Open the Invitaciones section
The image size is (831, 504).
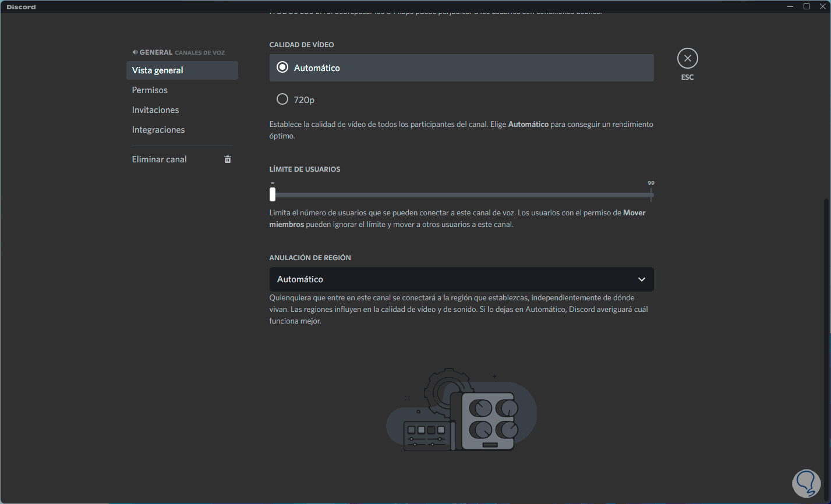tap(155, 110)
